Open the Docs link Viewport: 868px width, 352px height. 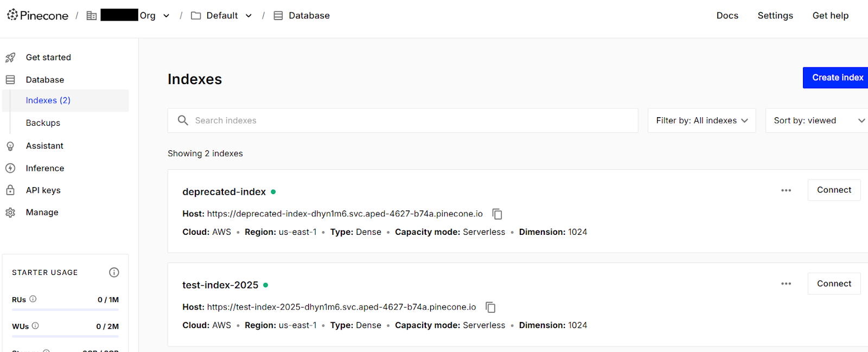tap(727, 16)
